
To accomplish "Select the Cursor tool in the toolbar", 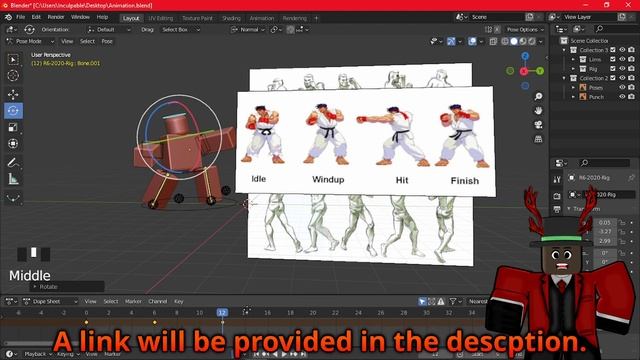I will tap(13, 76).
